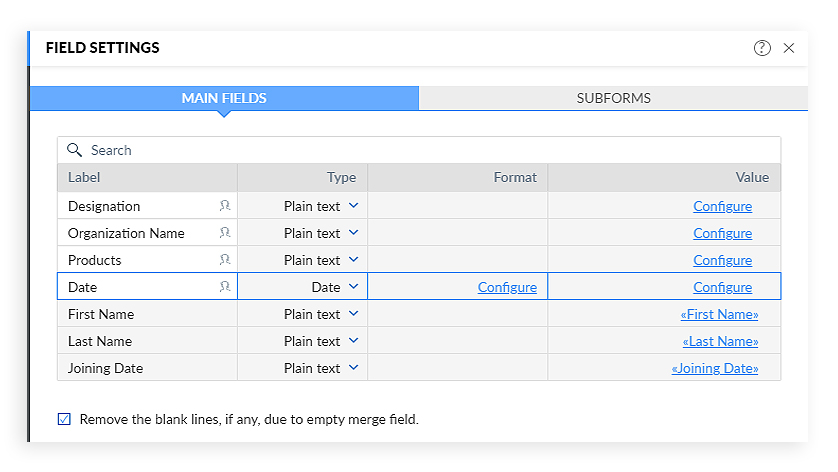
Task: Click the Organization Name label cell
Action: click(127, 233)
